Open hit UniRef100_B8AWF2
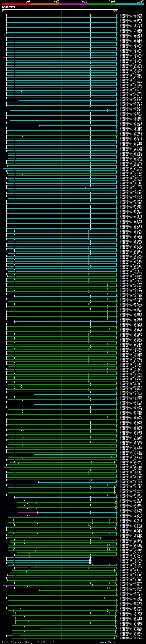Viewport: 146px width, 644px height. point(131,387)
